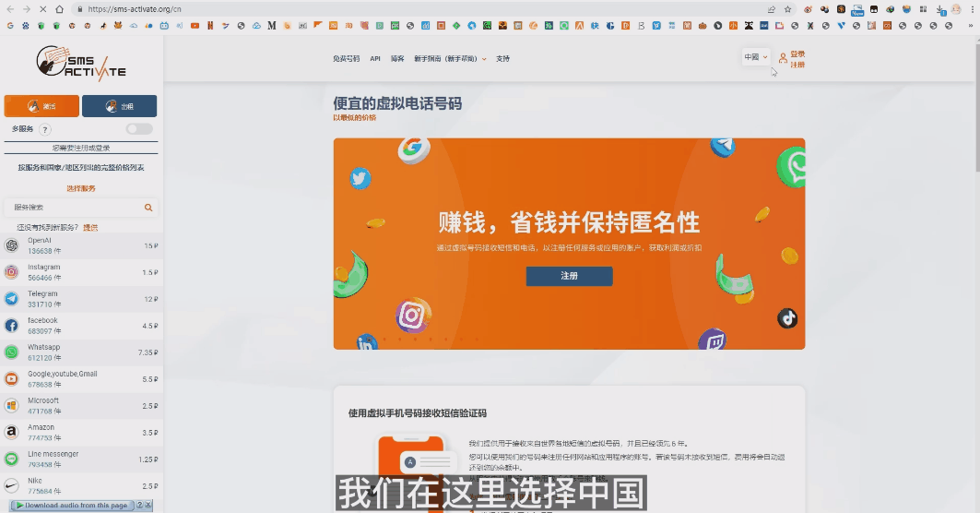The height and width of the screenshot is (513, 980).
Task: Open the 支持 support menu item
Action: (502, 59)
